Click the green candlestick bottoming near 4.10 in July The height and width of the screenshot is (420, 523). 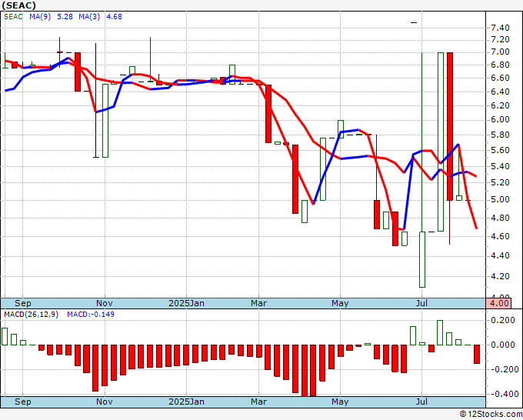[422, 259]
